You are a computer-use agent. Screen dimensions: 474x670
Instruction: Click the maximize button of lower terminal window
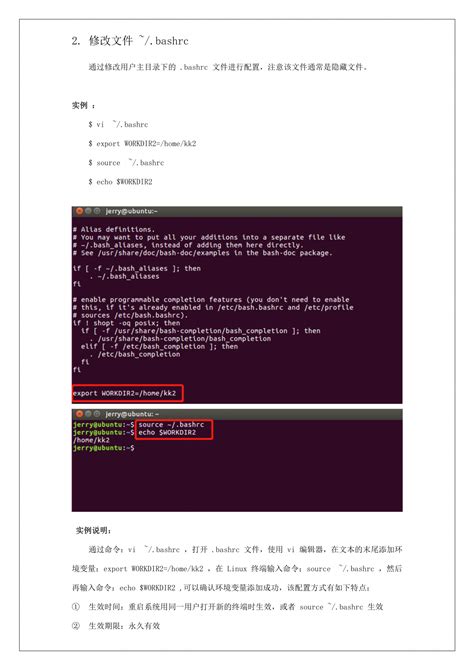pyautogui.click(x=97, y=414)
